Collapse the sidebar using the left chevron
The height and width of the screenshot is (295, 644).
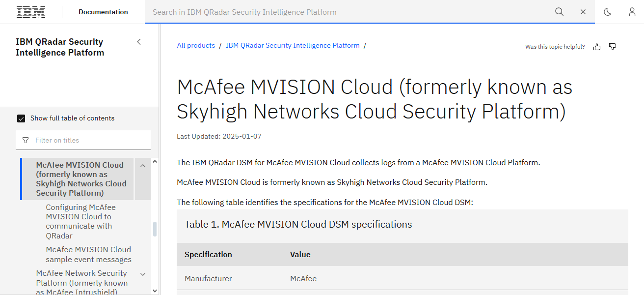point(139,42)
